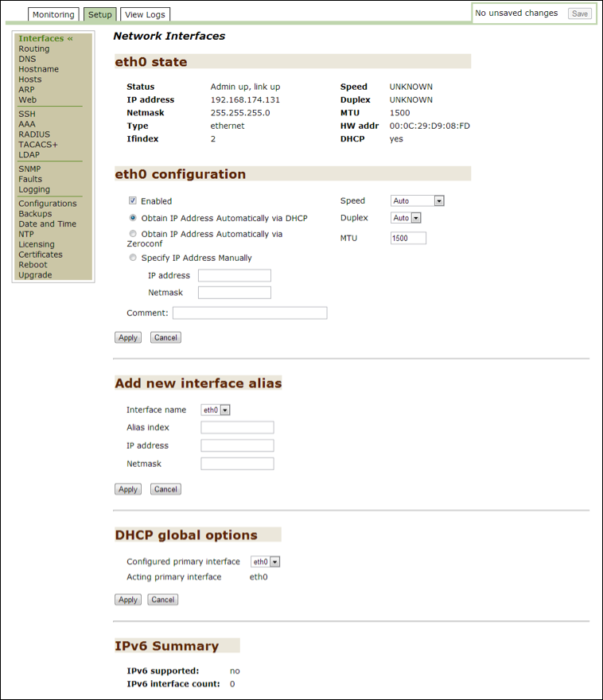Open Configured primary interface dropdown
The height and width of the screenshot is (700, 603).
(x=266, y=562)
